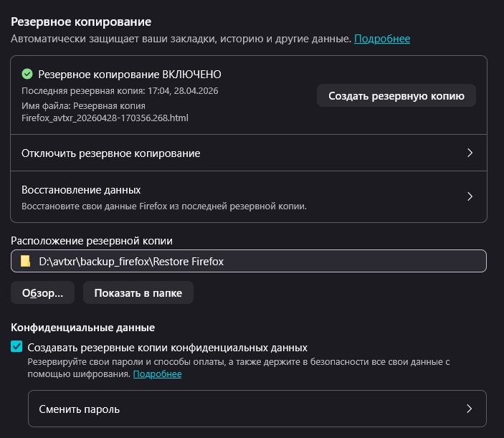Image resolution: width=504 pixels, height=438 pixels.
Task: Open Подробнее link next to backup description
Action: (x=381, y=39)
